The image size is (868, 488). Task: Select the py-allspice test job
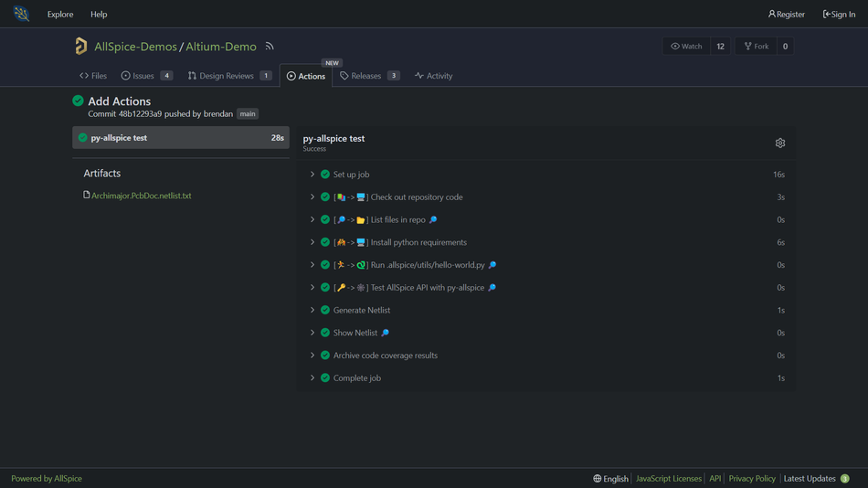[181, 137]
